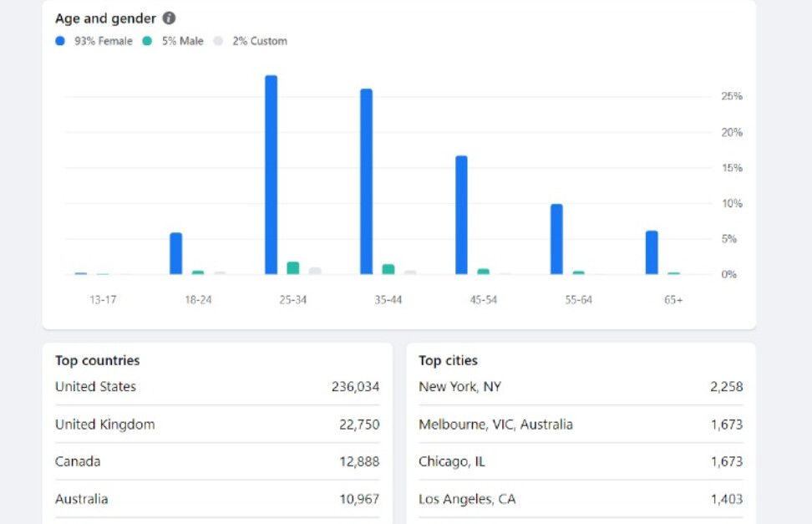Click the Age and gender info icon
Screen dimensions: 812x524
click(x=169, y=18)
